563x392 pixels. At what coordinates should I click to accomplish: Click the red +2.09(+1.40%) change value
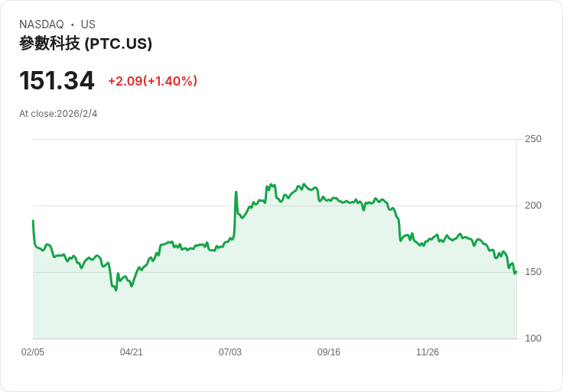click(x=152, y=81)
